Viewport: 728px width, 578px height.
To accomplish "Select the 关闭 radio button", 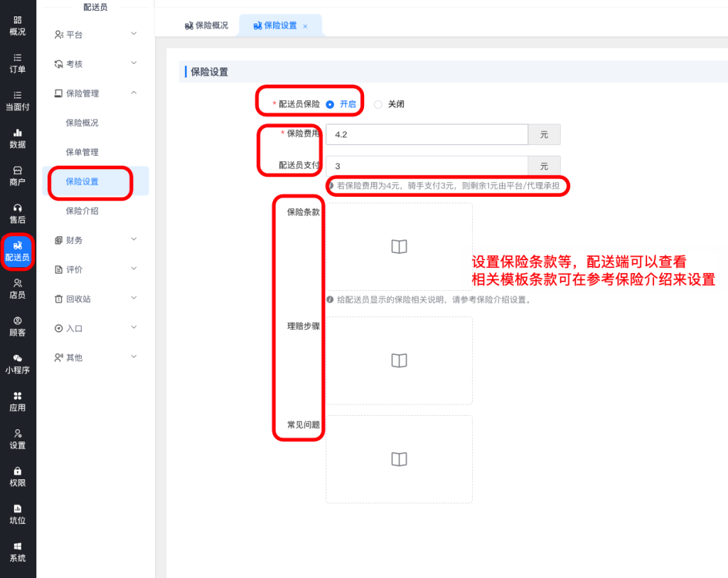I will [x=378, y=104].
